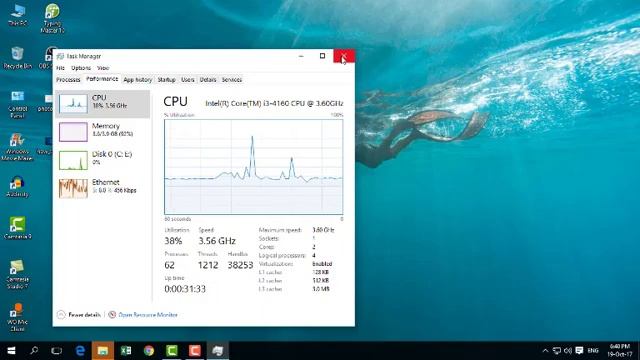This screenshot has height=360, width=640.
Task: Open the File menu in Task Manager
Action: point(60,68)
